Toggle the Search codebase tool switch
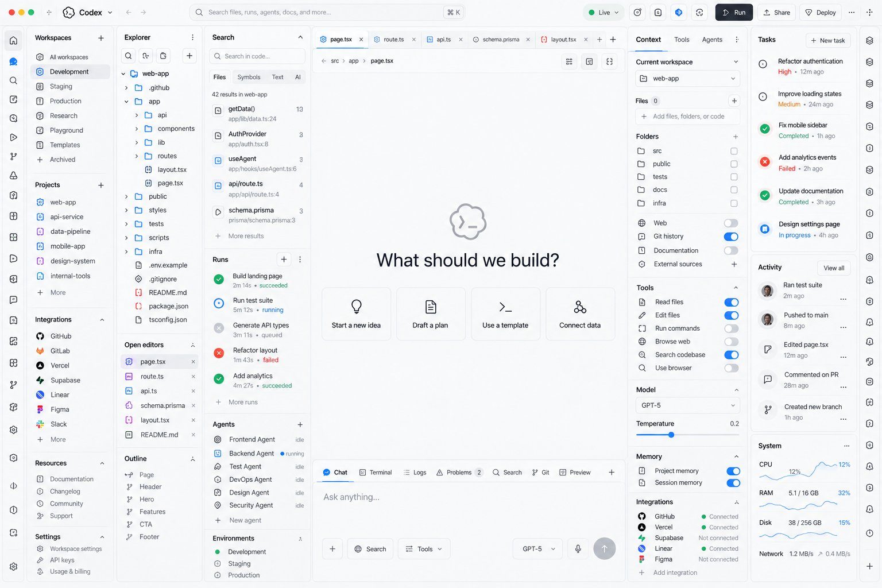 732,355
